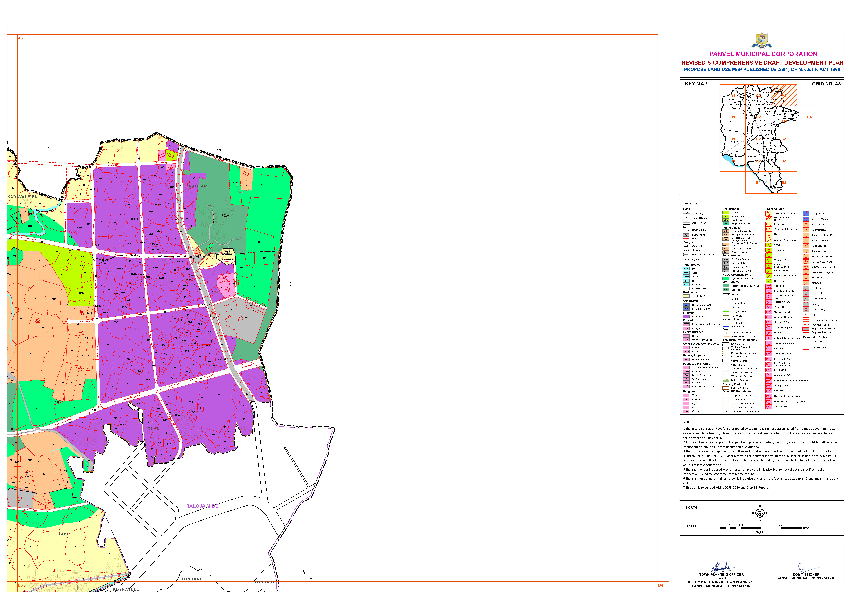Select the Post Office reservation symbol
The height and width of the screenshot is (616, 856).
pyautogui.click(x=769, y=391)
